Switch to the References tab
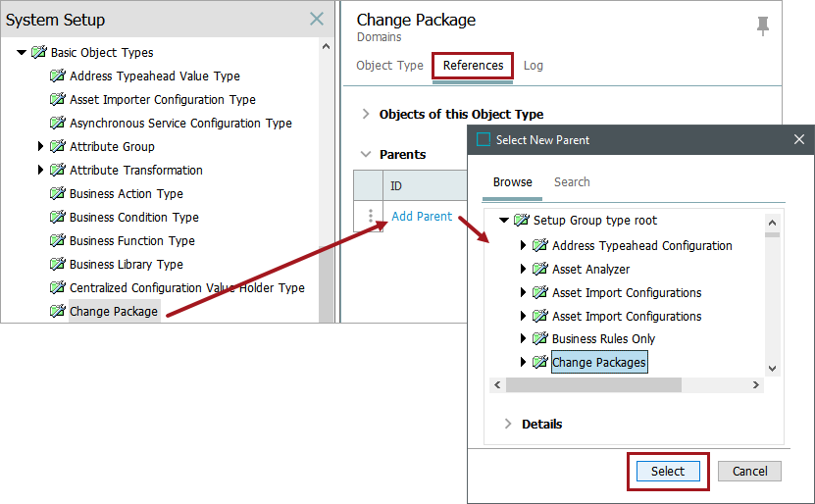Image resolution: width=815 pixels, height=504 pixels. click(473, 66)
